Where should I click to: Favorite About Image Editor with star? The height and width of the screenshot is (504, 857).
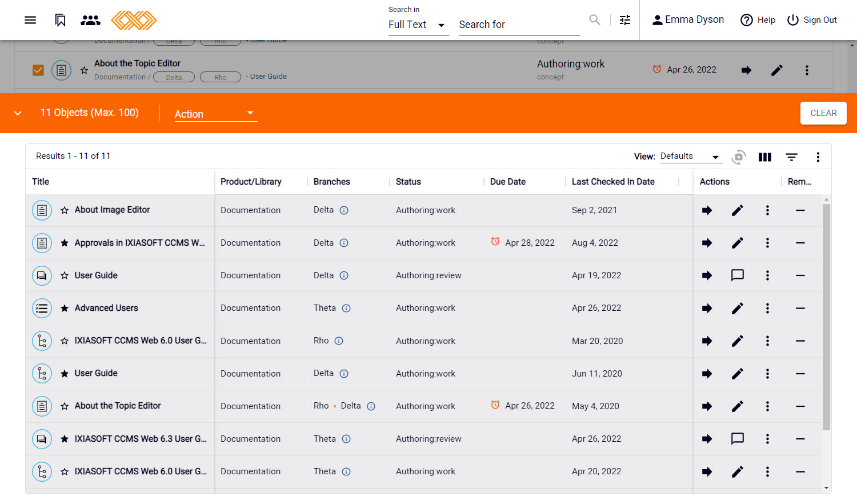(65, 210)
